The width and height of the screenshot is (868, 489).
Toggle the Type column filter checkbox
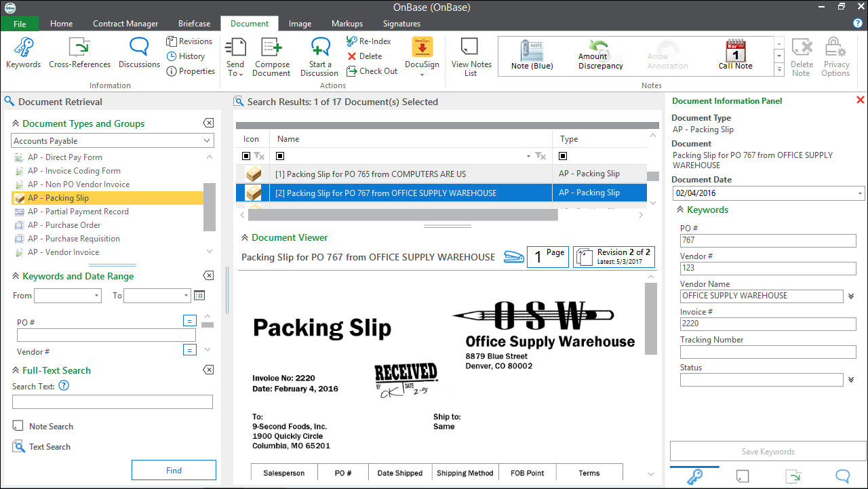tap(563, 156)
